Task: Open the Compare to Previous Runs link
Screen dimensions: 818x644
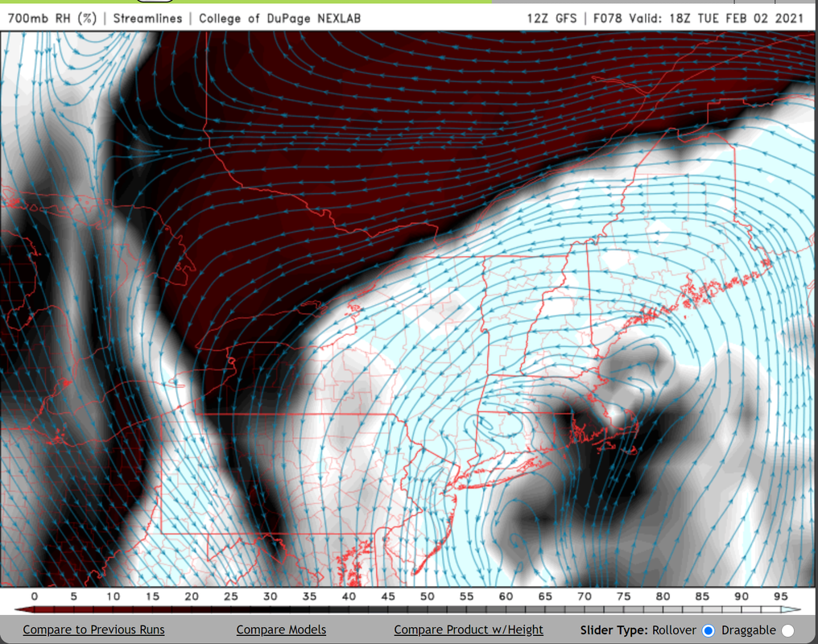Action: 94,630
